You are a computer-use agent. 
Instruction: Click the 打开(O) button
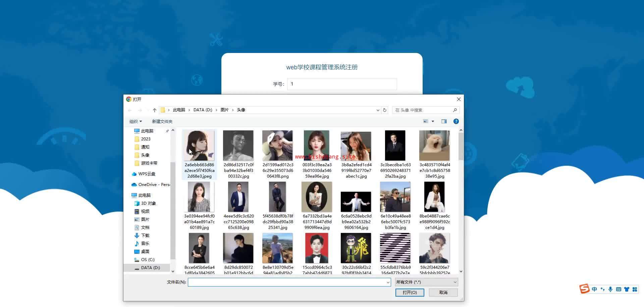click(410, 293)
